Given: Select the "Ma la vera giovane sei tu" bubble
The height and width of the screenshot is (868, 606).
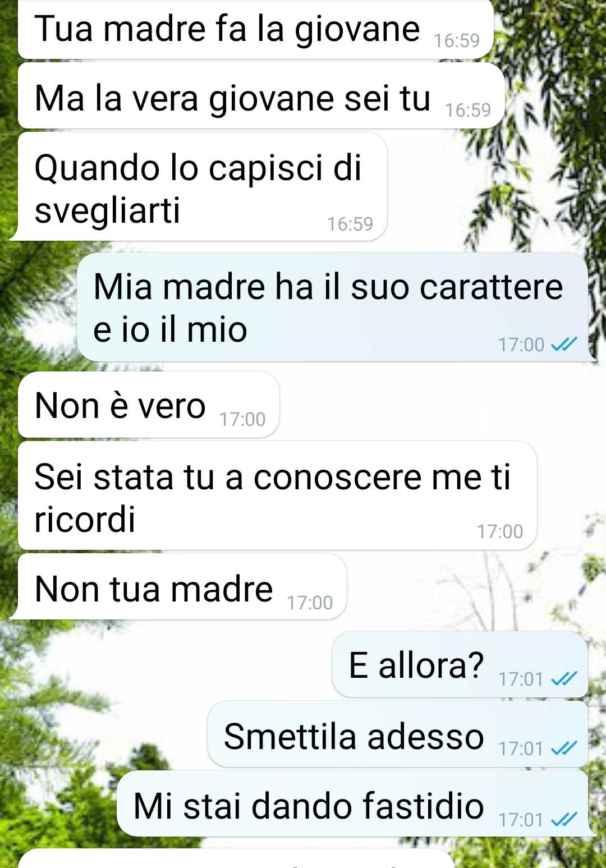Looking at the screenshot, I should [x=261, y=97].
